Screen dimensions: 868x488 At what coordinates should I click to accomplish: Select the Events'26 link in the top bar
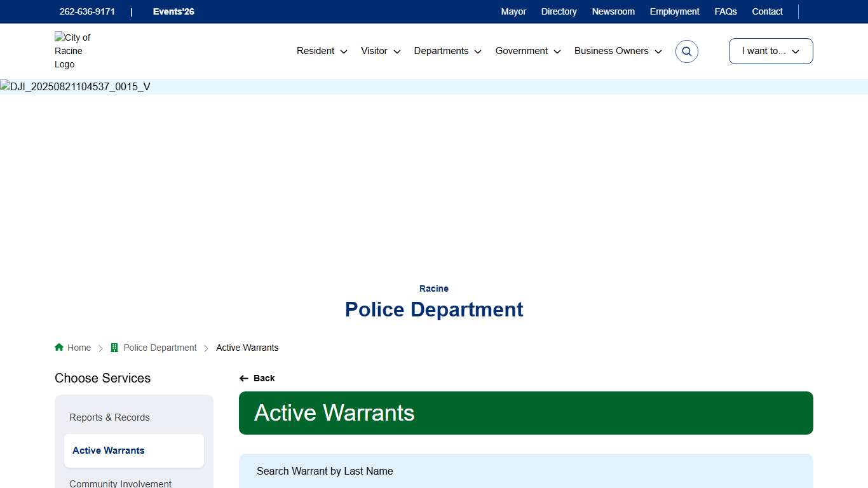pos(173,11)
